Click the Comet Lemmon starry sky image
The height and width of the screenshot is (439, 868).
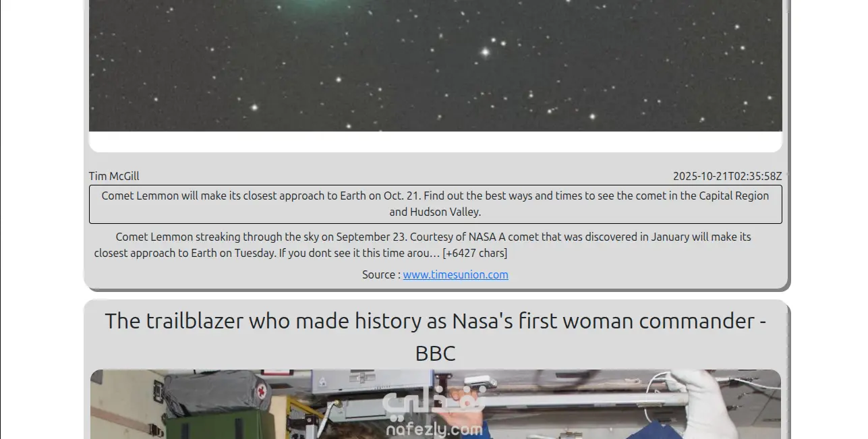pyautogui.click(x=436, y=65)
